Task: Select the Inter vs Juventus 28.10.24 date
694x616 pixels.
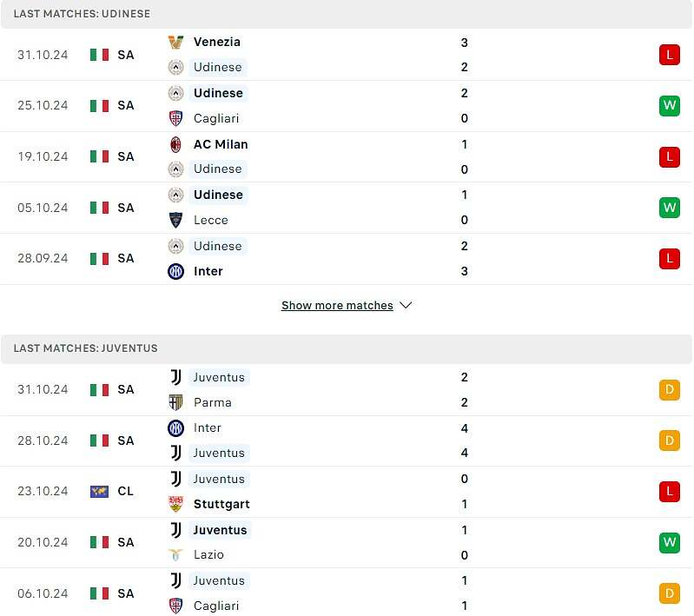Action: pos(43,440)
